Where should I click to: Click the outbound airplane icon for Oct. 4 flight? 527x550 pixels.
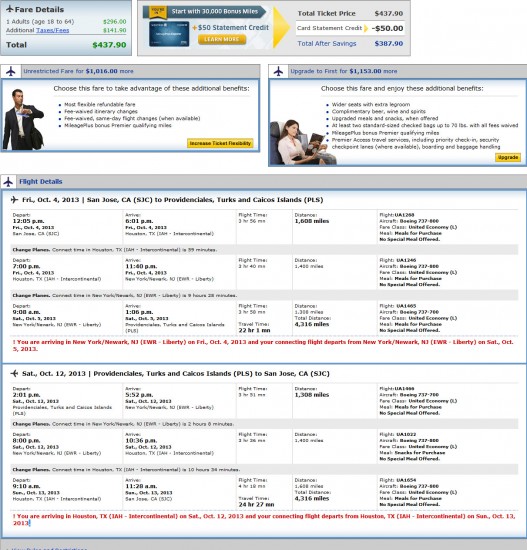(x=14, y=200)
